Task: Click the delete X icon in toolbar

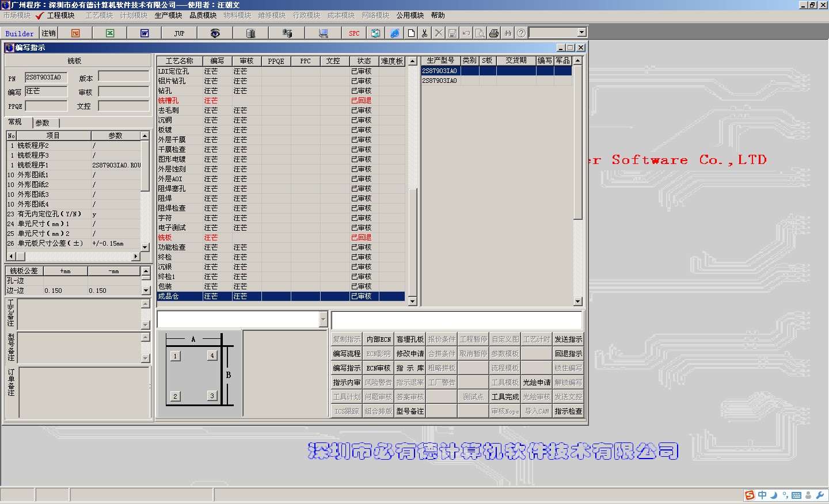Action: 439,33
